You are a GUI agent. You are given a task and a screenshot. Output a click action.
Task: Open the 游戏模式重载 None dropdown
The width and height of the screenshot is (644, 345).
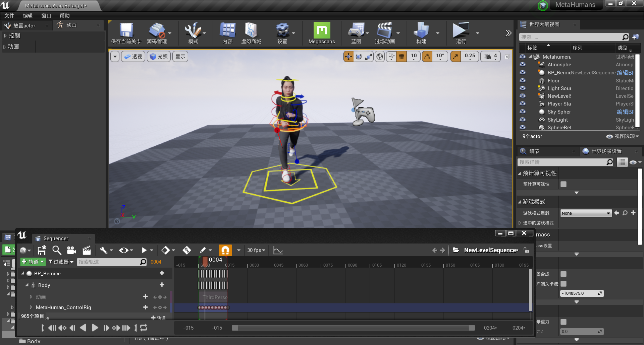click(586, 213)
